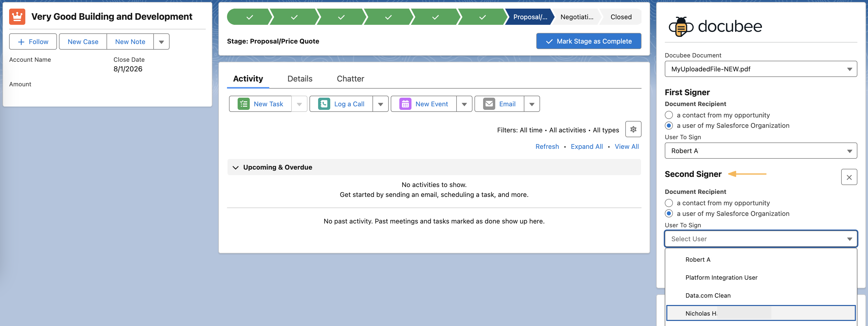The image size is (868, 326).
Task: Switch to the Details tab
Action: pyautogui.click(x=300, y=79)
